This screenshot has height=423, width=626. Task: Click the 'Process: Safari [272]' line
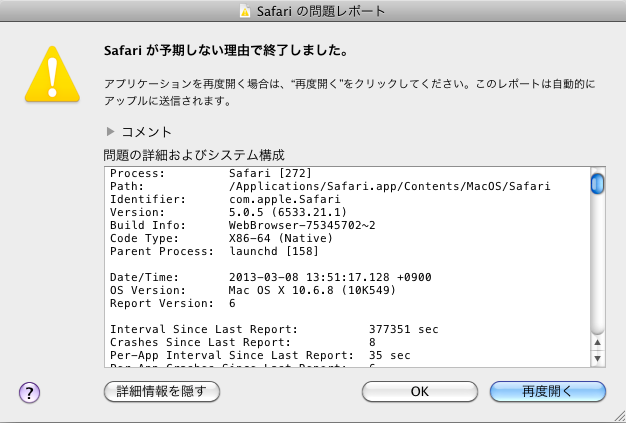tap(211, 173)
